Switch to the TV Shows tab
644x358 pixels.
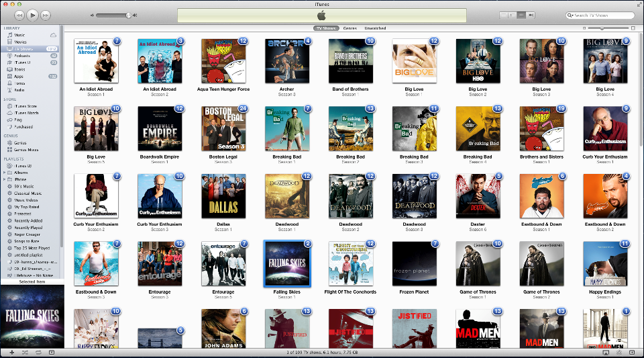(326, 28)
